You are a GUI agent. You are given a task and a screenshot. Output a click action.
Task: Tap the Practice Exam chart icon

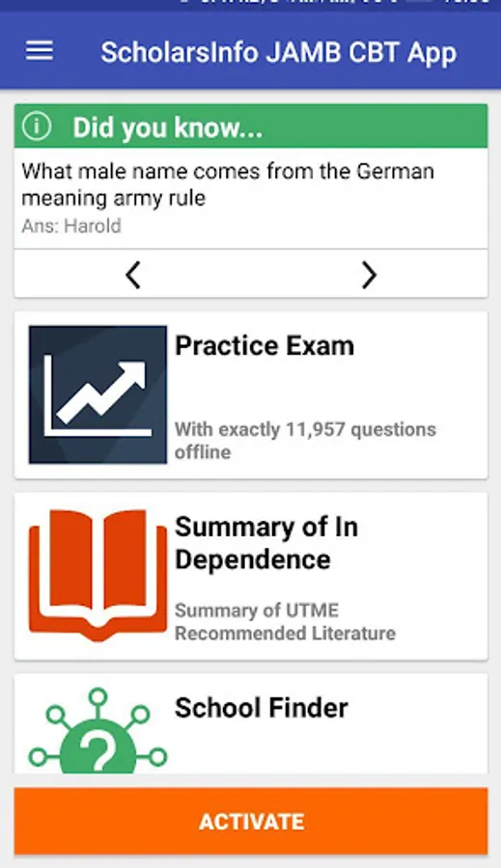(x=97, y=394)
